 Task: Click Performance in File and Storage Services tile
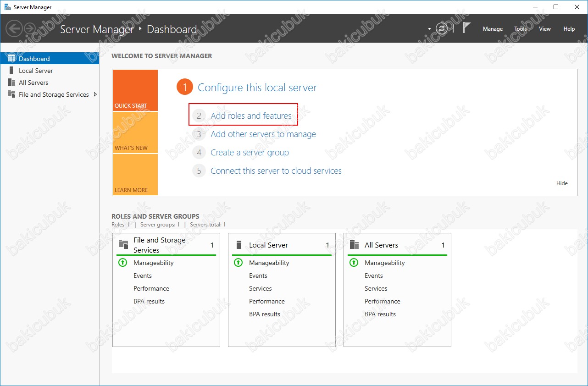tap(151, 288)
